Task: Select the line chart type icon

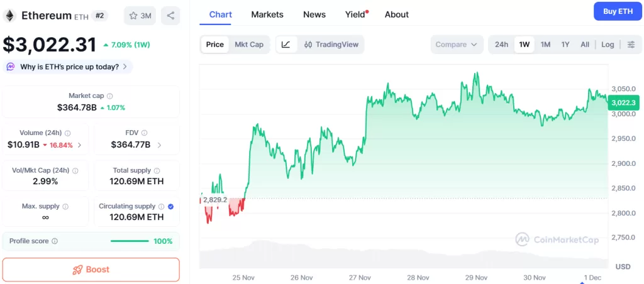Action: point(286,45)
